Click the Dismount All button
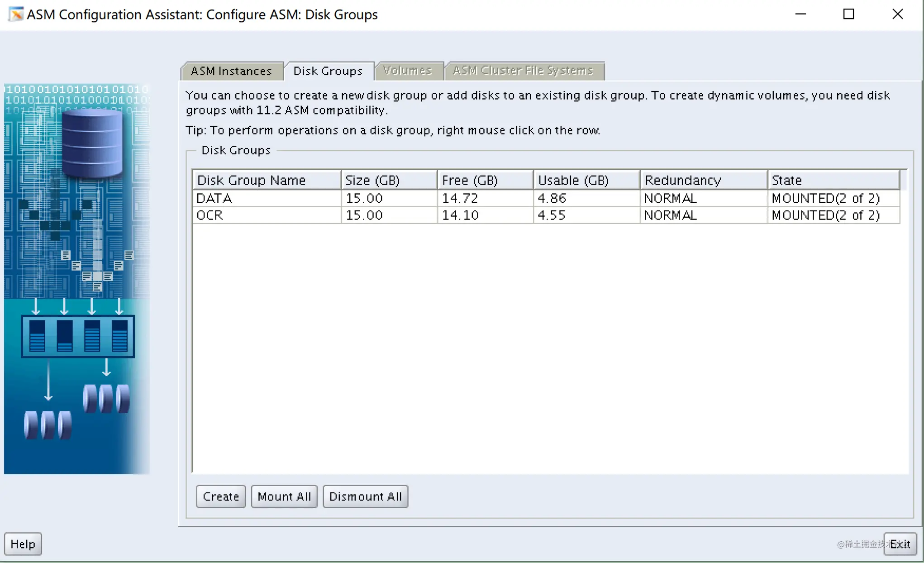 tap(366, 496)
